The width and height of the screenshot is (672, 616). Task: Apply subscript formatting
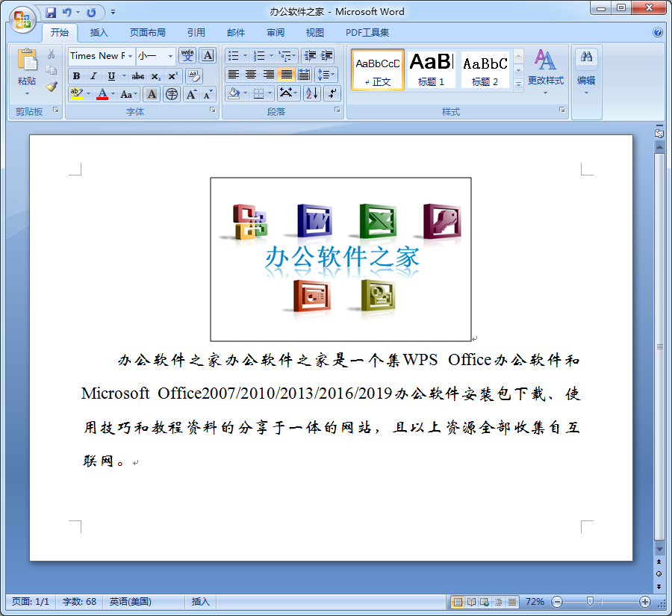coord(155,76)
